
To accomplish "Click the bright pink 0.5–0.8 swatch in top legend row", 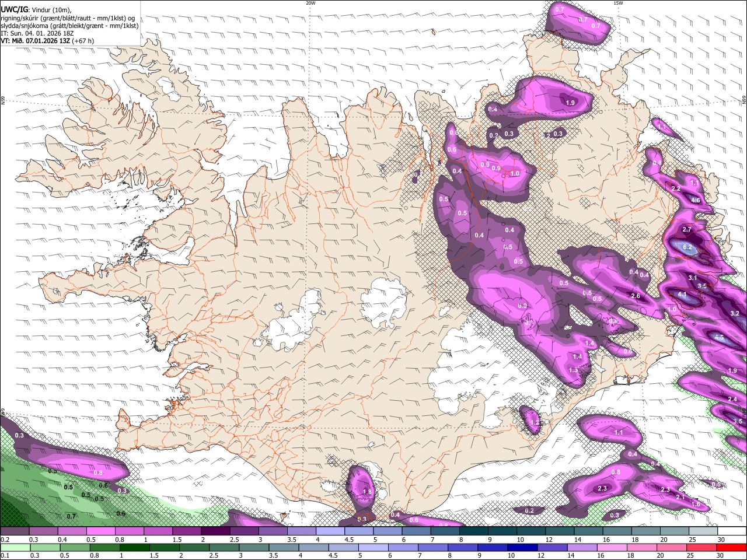I will click(100, 531).
